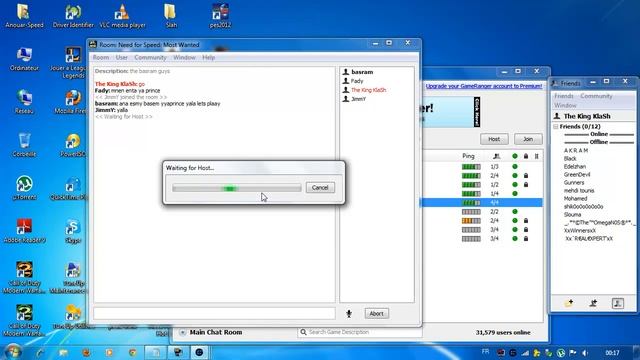Sort the game list by players column icon
The image size is (640, 360).
[496, 156]
